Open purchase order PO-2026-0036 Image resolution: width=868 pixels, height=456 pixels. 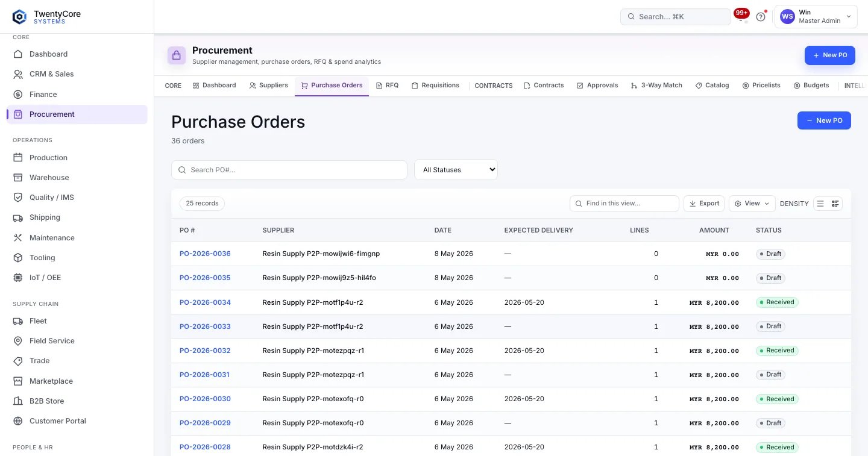205,254
